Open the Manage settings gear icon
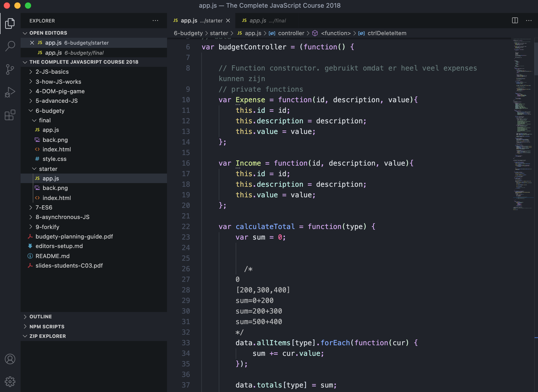 [x=10, y=381]
